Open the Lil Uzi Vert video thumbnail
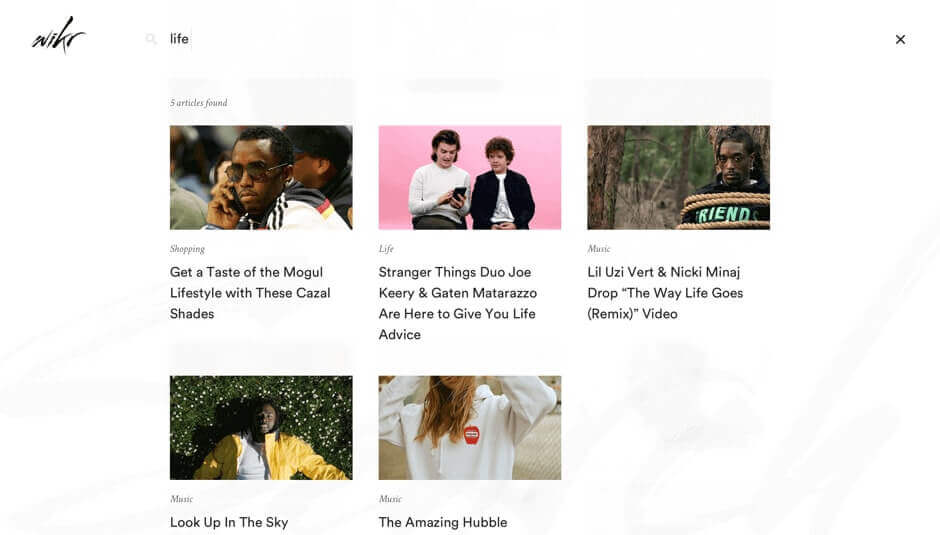 tap(679, 178)
